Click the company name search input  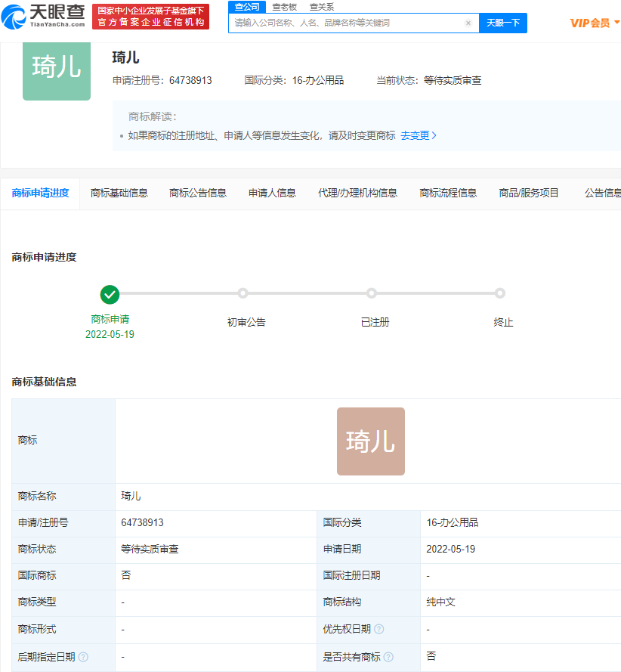(346, 23)
